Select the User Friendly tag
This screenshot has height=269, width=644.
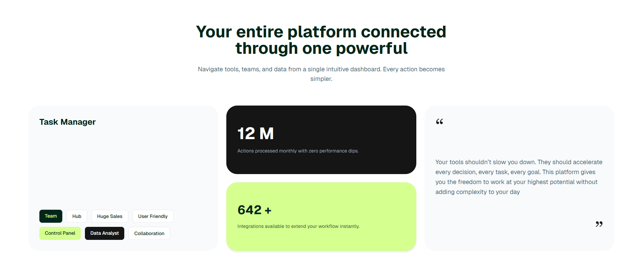click(x=153, y=217)
